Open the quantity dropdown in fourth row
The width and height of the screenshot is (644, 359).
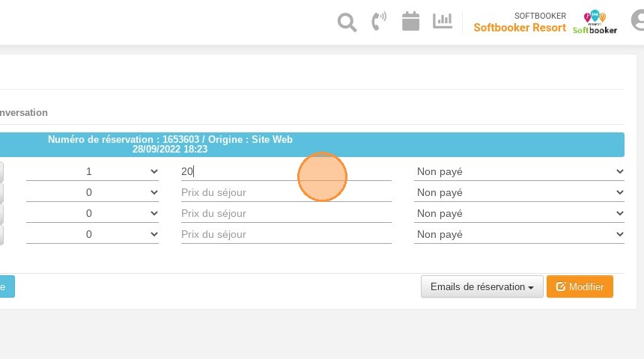92,234
